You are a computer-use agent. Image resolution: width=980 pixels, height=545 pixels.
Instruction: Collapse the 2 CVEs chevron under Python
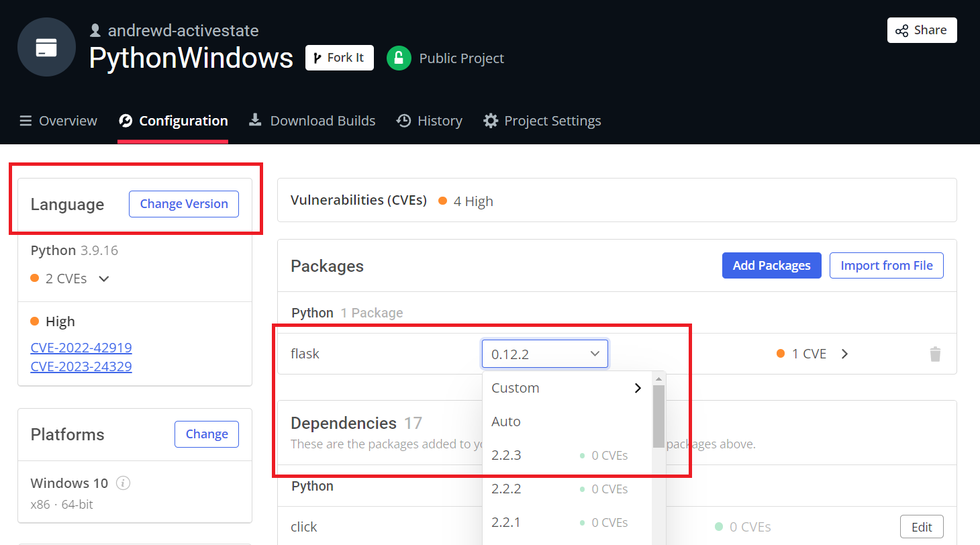coord(104,279)
